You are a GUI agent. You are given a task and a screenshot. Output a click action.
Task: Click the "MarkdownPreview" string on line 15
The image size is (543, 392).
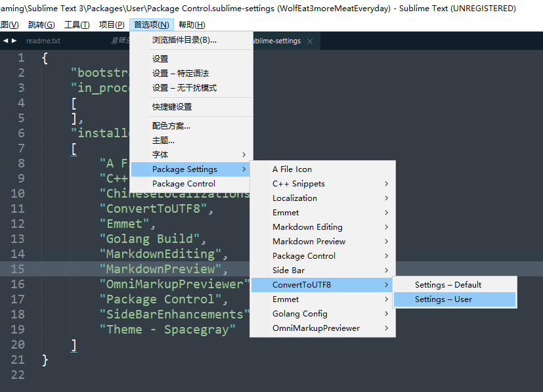pos(160,269)
